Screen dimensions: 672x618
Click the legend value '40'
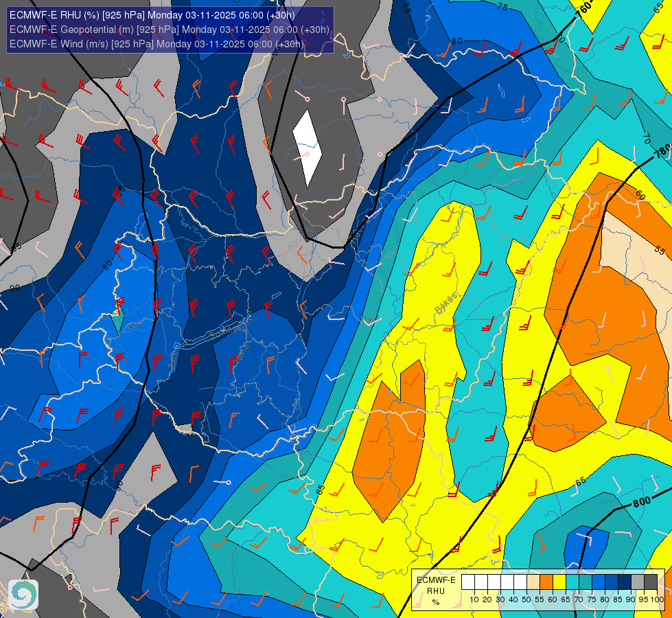pos(513,599)
